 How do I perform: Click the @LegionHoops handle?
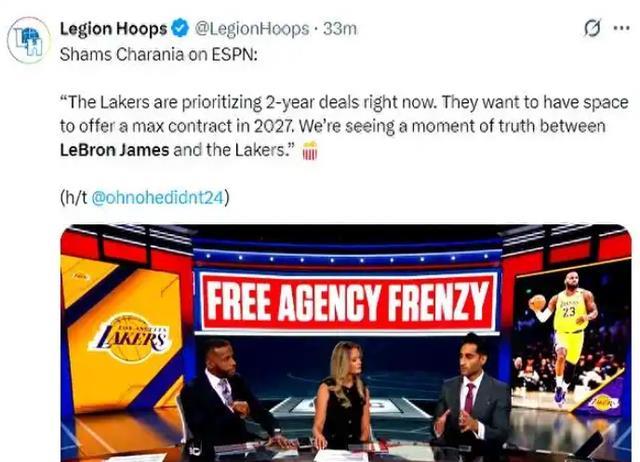click(x=252, y=29)
